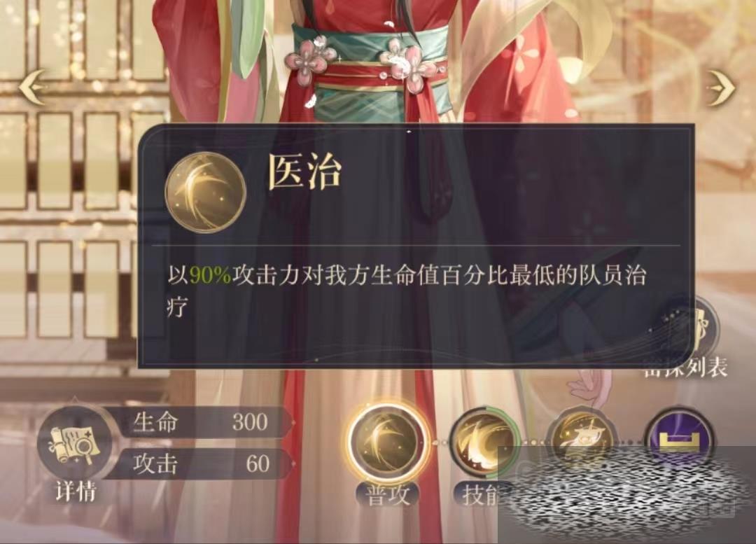
Task: Click the blurred QR code overlay
Action: point(626,495)
